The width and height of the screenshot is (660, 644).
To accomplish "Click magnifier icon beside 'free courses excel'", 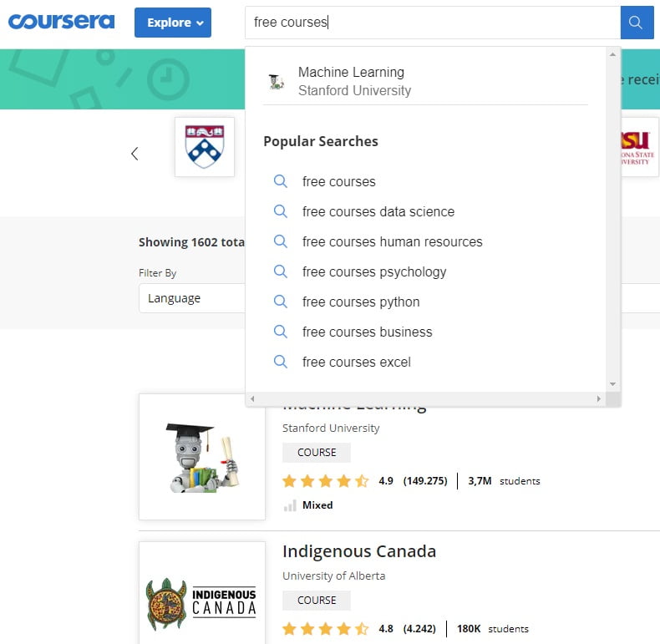I will point(281,362).
